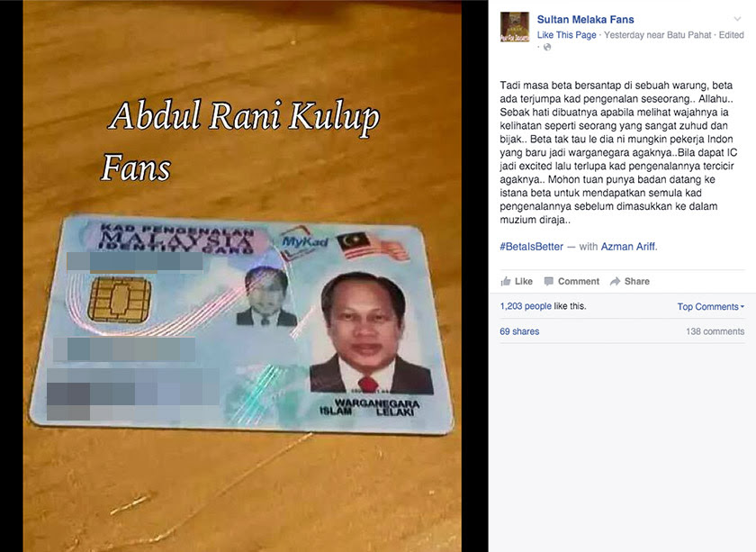Expand the post options chevron
The width and height of the screenshot is (756, 552).
pyautogui.click(x=737, y=19)
